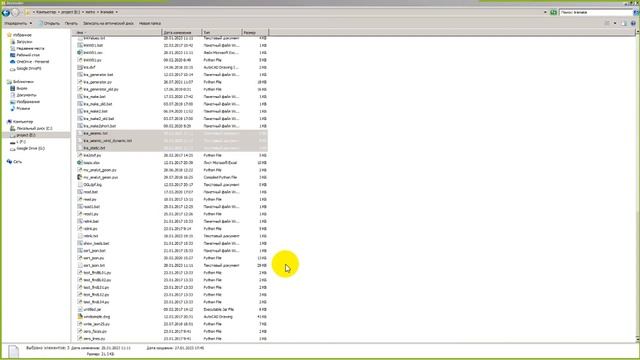Open Недавние места in the sidebar
Screen dimensions: 640x360
click(x=30, y=48)
